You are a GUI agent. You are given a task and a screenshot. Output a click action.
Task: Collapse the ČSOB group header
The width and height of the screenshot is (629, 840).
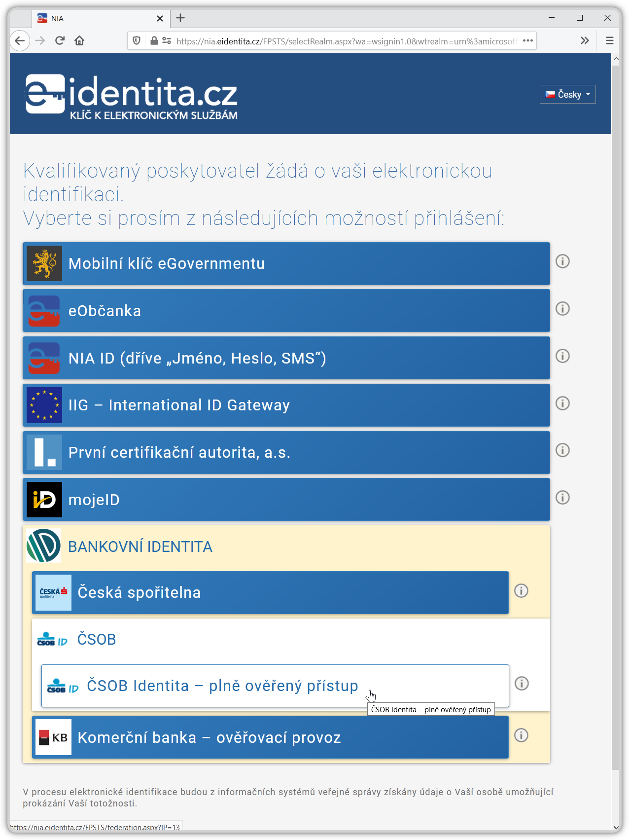coord(291,639)
